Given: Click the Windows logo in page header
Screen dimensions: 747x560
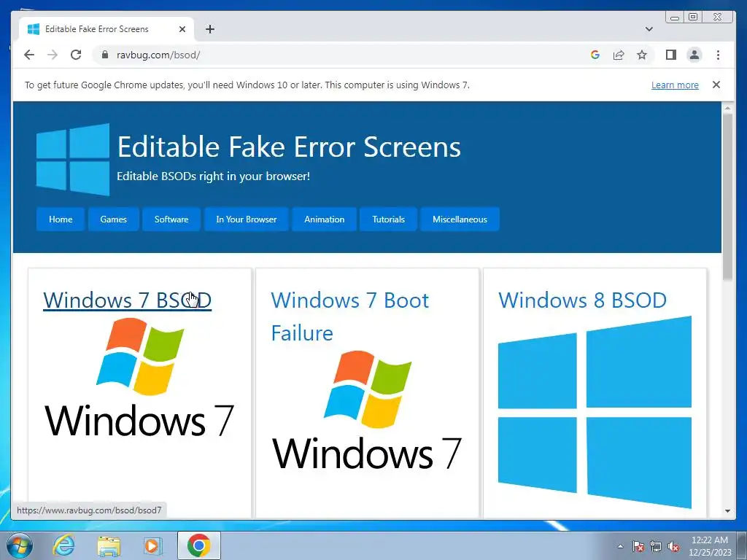Looking at the screenshot, I should click(73, 160).
